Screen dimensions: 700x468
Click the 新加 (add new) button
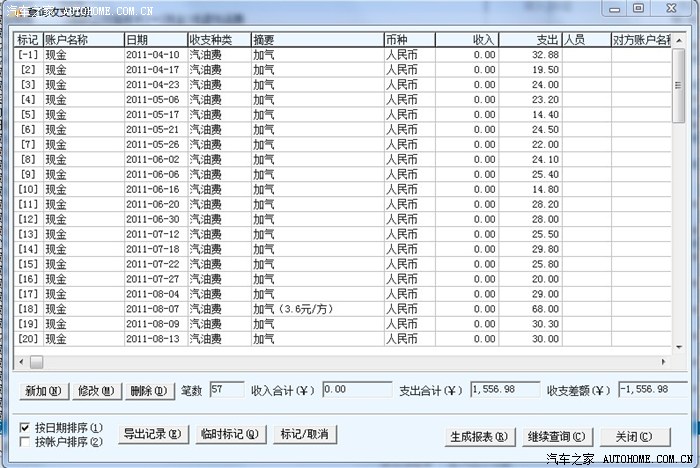[x=43, y=391]
